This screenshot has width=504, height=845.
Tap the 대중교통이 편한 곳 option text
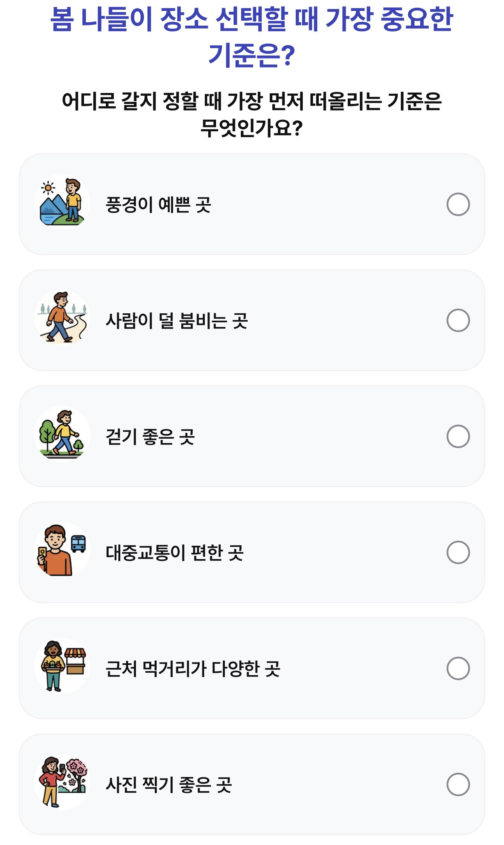(x=175, y=553)
